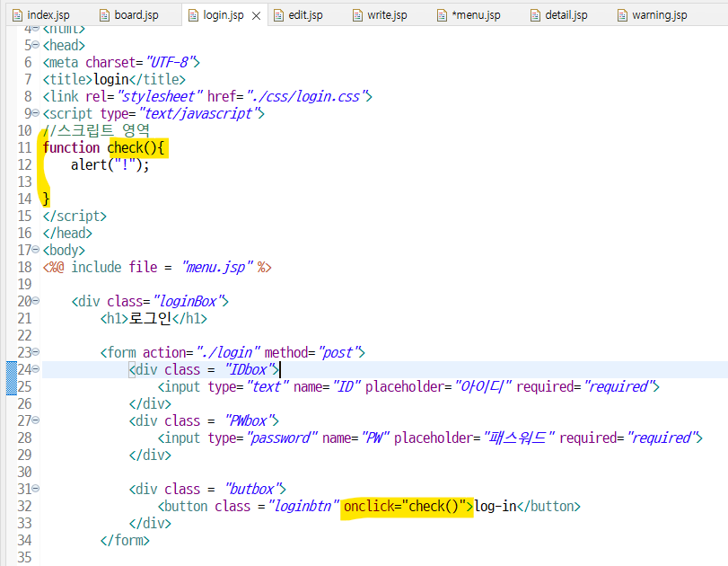Click the "text/javascript" type value
728x566 pixels.
pos(198,113)
